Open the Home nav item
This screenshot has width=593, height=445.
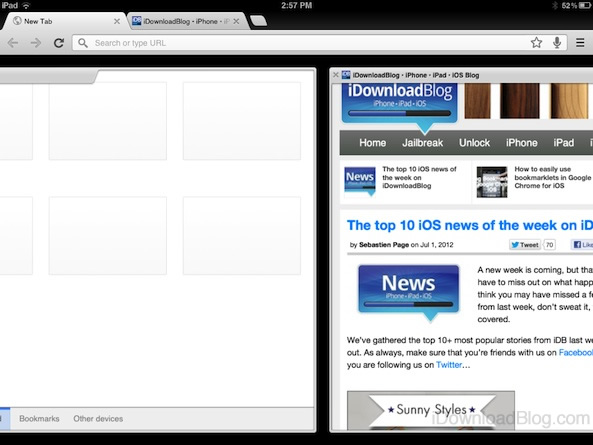click(x=373, y=143)
